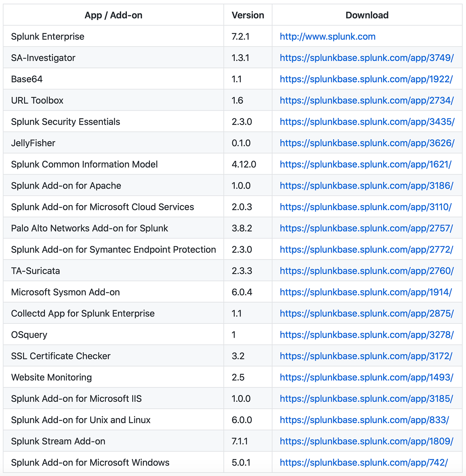
Task: Click version 2.0.3 of Microsoft Cloud Services
Action: (242, 207)
